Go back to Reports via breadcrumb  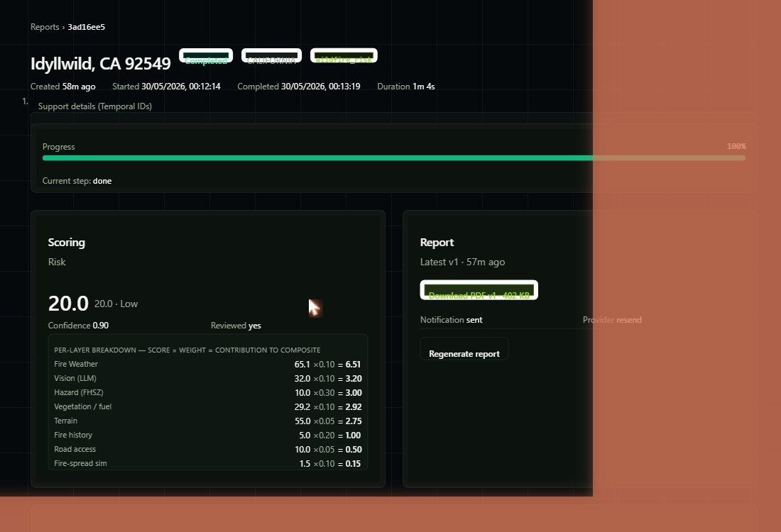click(x=45, y=27)
